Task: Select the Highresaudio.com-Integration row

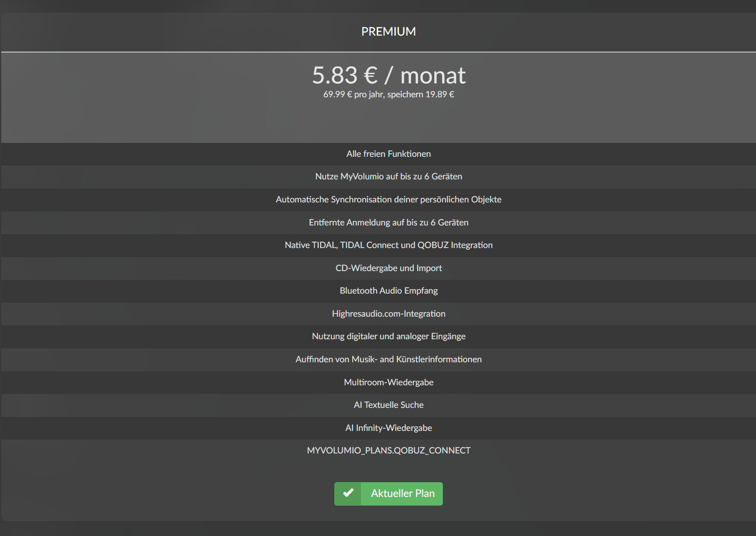Action: pos(379,314)
